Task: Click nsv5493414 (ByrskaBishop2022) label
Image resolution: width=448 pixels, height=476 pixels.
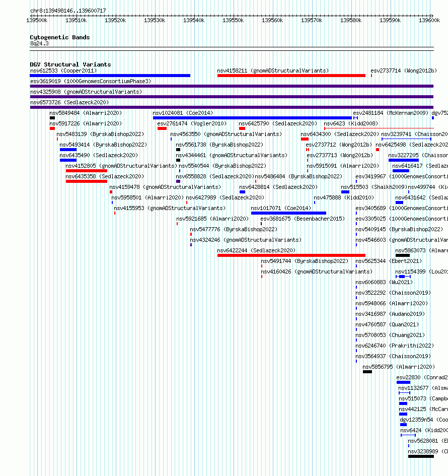Action: [103, 145]
